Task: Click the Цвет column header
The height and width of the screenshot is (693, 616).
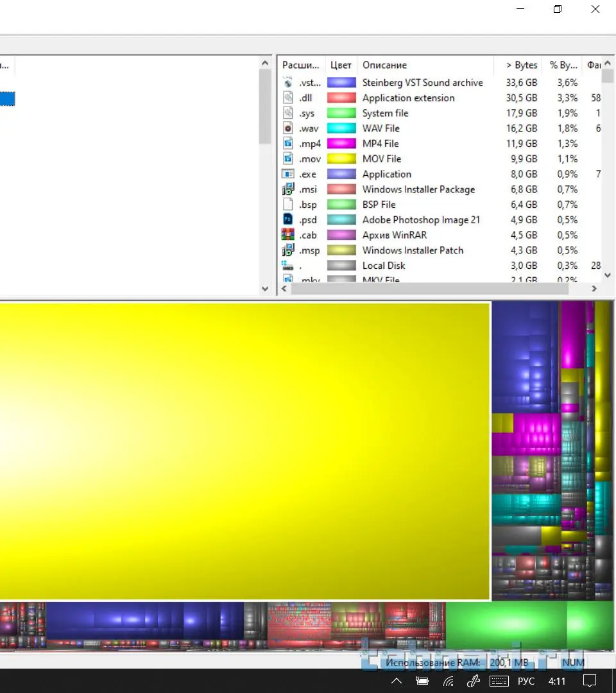Action: click(x=341, y=65)
